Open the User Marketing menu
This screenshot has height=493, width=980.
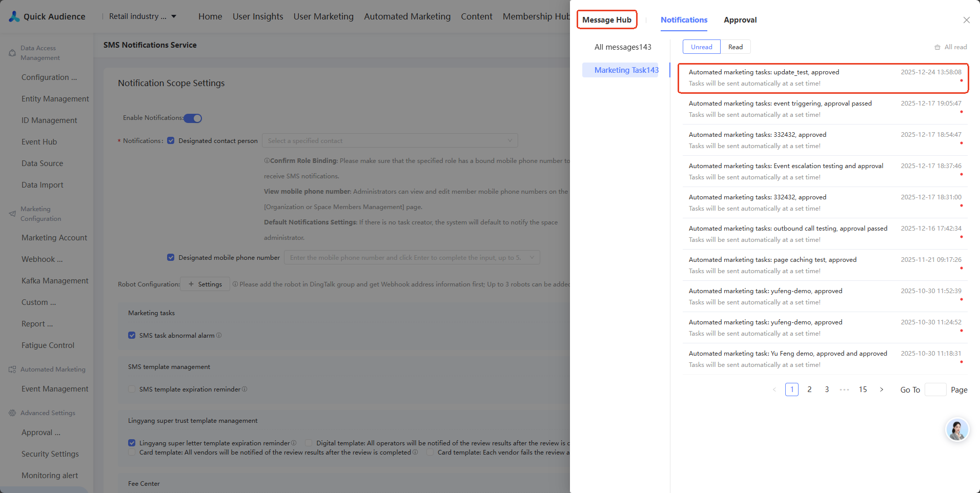click(x=323, y=16)
